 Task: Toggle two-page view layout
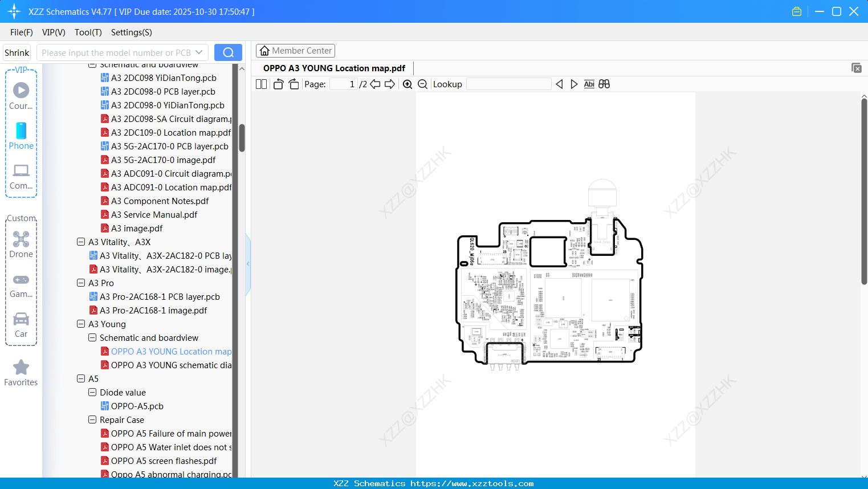click(x=261, y=84)
